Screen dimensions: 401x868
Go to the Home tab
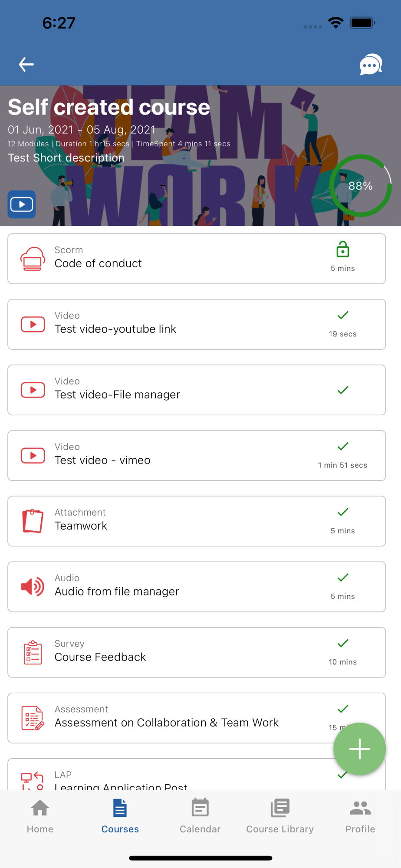point(40,816)
